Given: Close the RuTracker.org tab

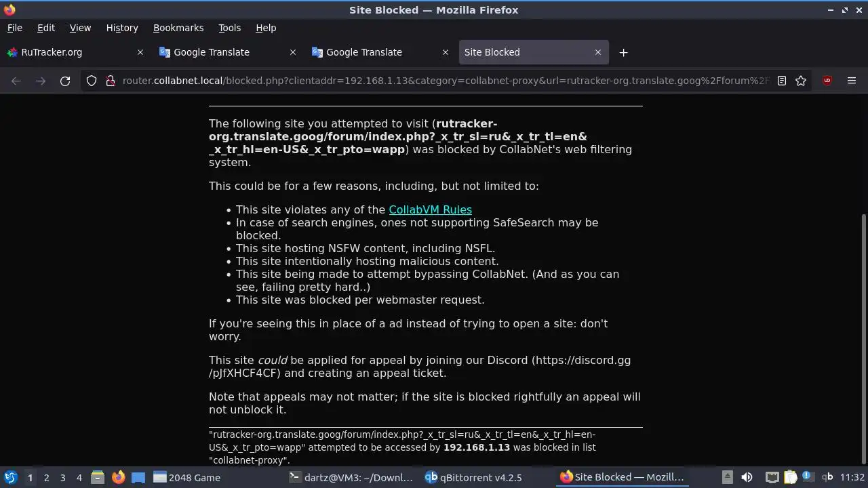Looking at the screenshot, I should (x=140, y=52).
